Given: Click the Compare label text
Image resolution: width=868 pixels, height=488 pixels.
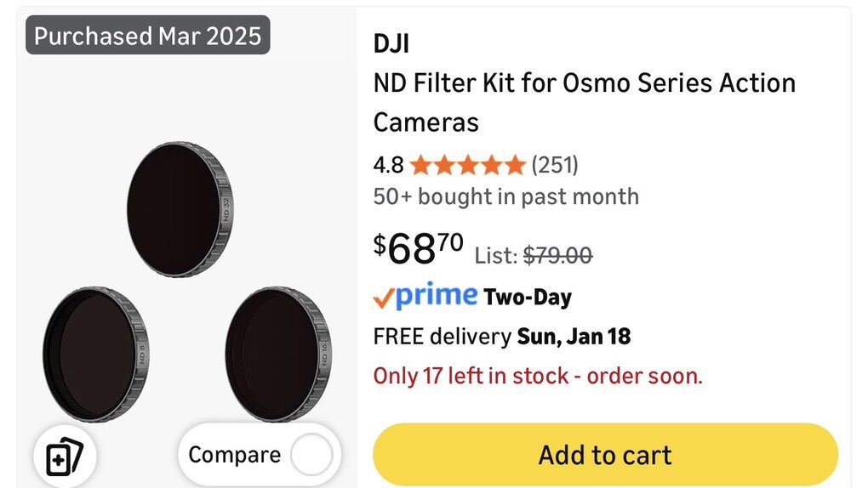Looking at the screenshot, I should 234,456.
